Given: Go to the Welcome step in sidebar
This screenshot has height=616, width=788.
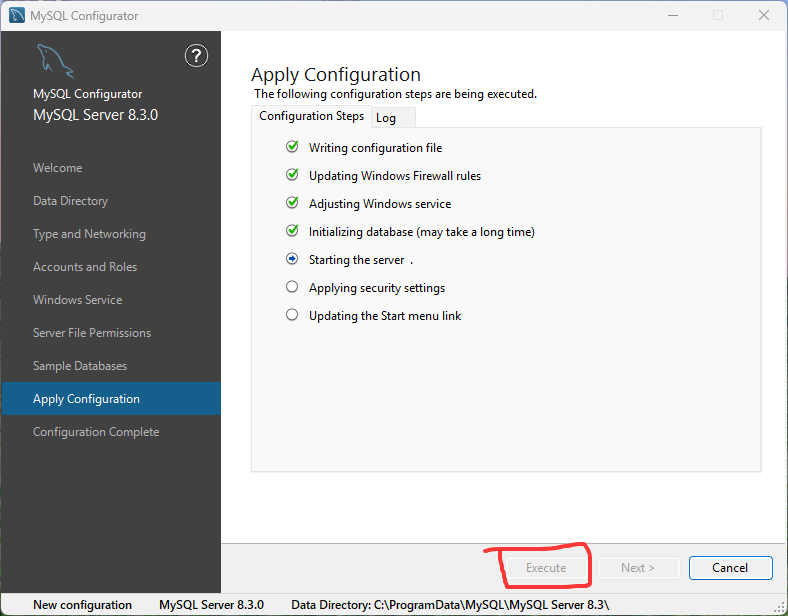Looking at the screenshot, I should pyautogui.click(x=58, y=168).
